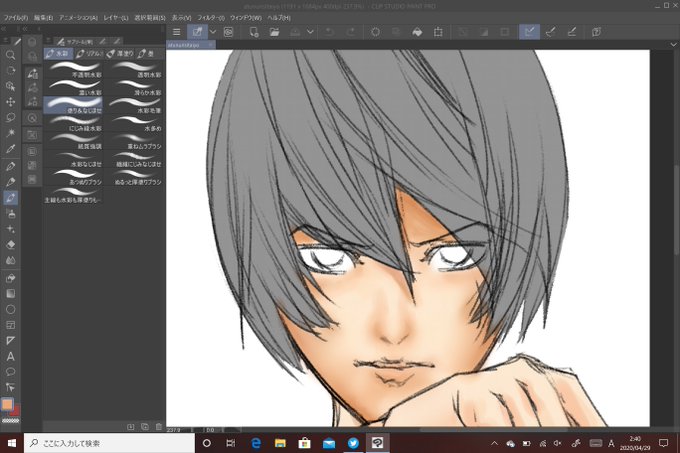Select the Pencil tool in the toolbox
The width and height of the screenshot is (680, 453).
(10, 182)
